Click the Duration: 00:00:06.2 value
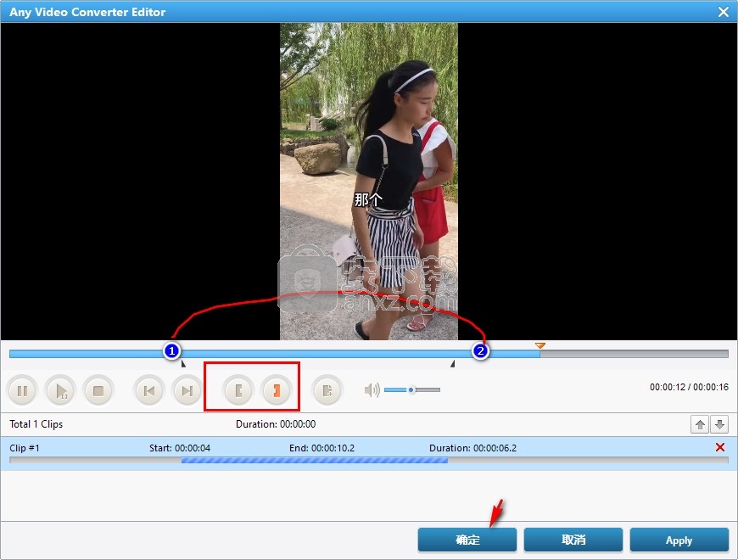Image resolution: width=738 pixels, height=560 pixels. (472, 448)
